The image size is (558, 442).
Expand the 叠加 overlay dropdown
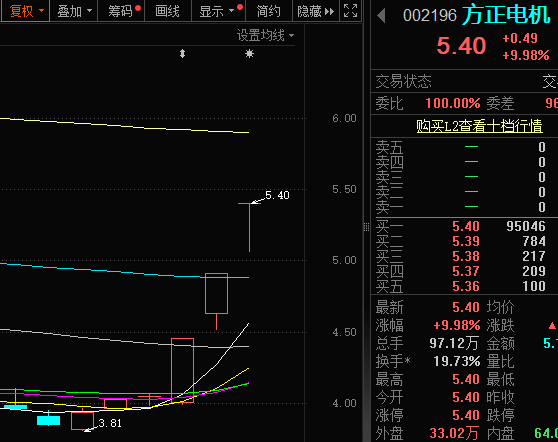point(74,11)
